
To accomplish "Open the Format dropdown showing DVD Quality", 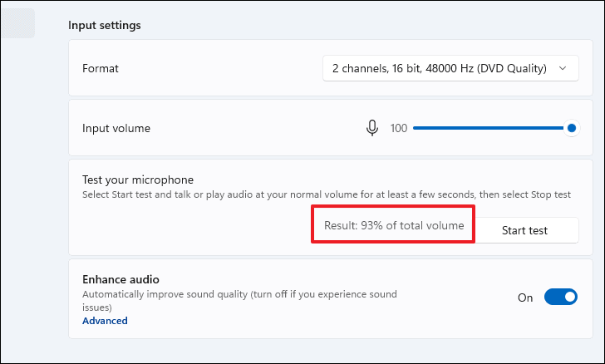I will pyautogui.click(x=450, y=68).
